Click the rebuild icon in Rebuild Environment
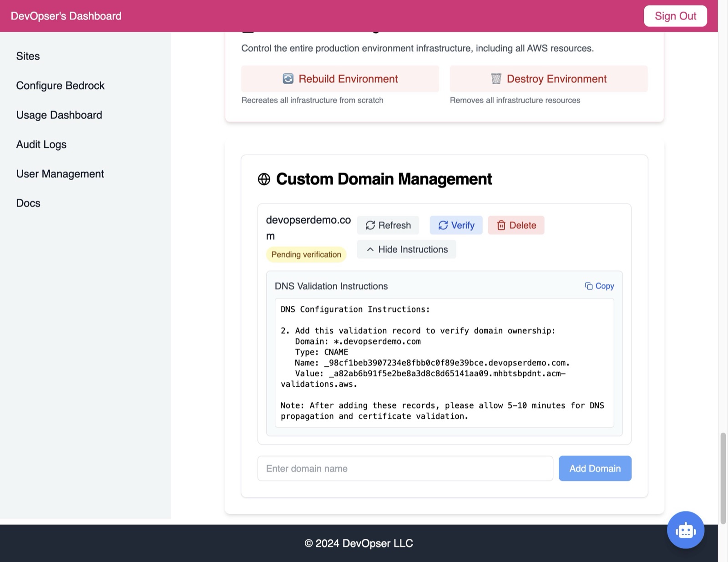 point(288,79)
